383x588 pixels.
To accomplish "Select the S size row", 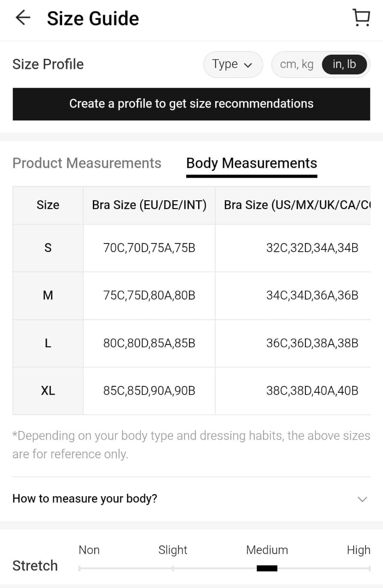I will 48,248.
